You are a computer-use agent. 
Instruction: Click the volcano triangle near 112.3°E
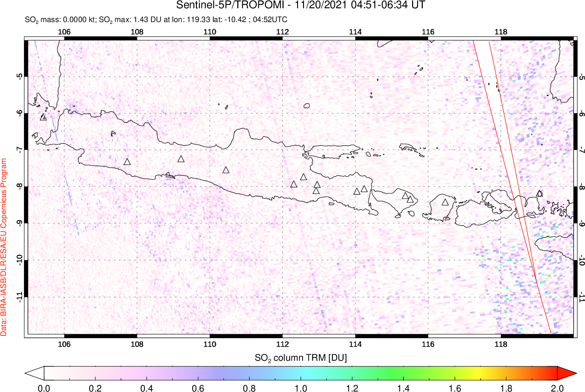coord(294,184)
